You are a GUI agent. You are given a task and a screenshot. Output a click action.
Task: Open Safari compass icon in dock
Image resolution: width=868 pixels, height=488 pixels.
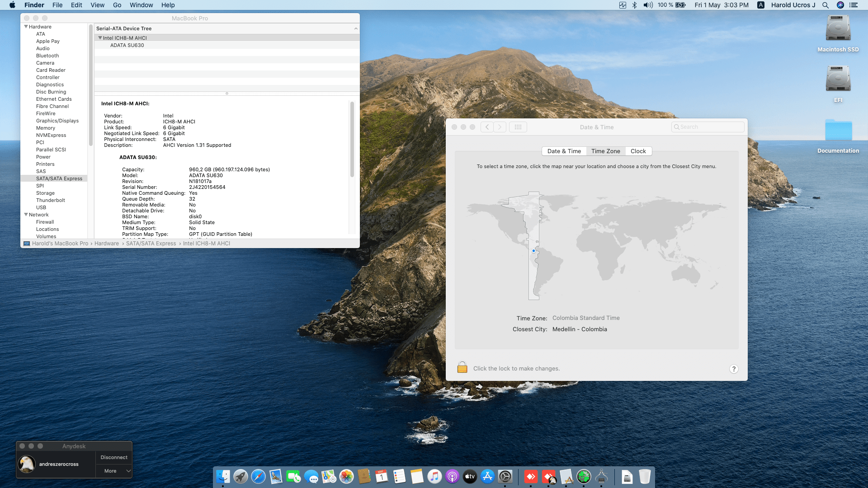click(x=258, y=476)
